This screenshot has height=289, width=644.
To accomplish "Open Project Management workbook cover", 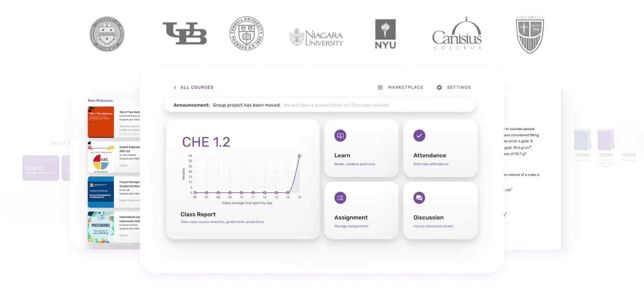I will [x=101, y=192].
